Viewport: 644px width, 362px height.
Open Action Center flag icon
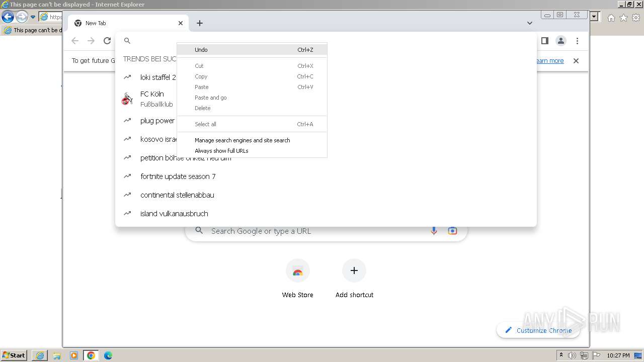[596, 355]
